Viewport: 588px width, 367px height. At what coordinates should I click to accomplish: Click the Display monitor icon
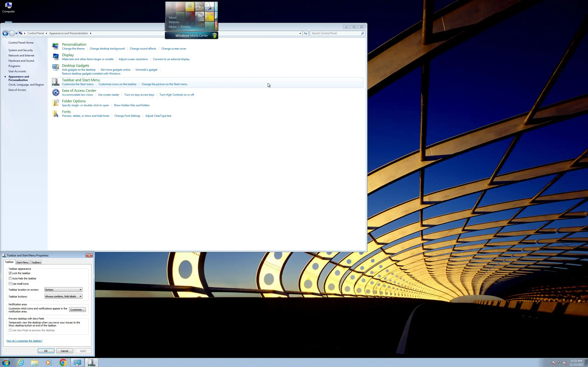(56, 57)
